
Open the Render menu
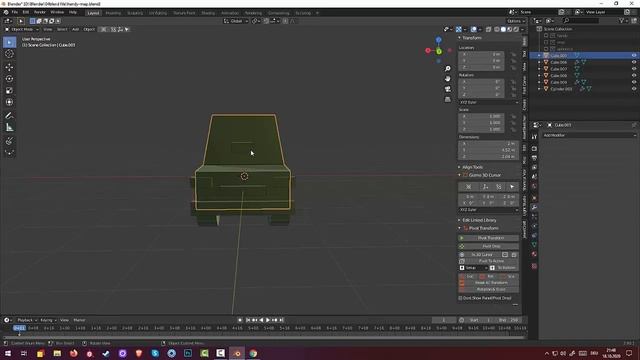click(x=40, y=12)
